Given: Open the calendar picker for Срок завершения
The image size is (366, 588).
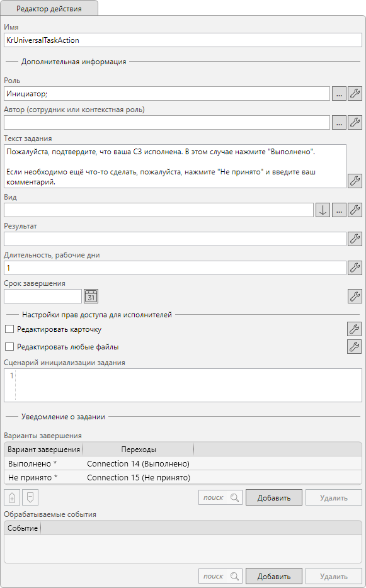Looking at the screenshot, I should point(91,297).
